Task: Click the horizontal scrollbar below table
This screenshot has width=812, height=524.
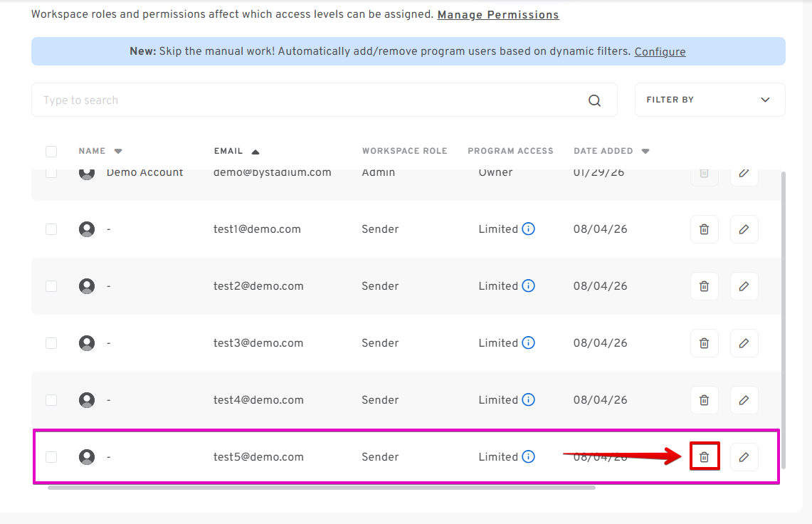Action: (322, 487)
